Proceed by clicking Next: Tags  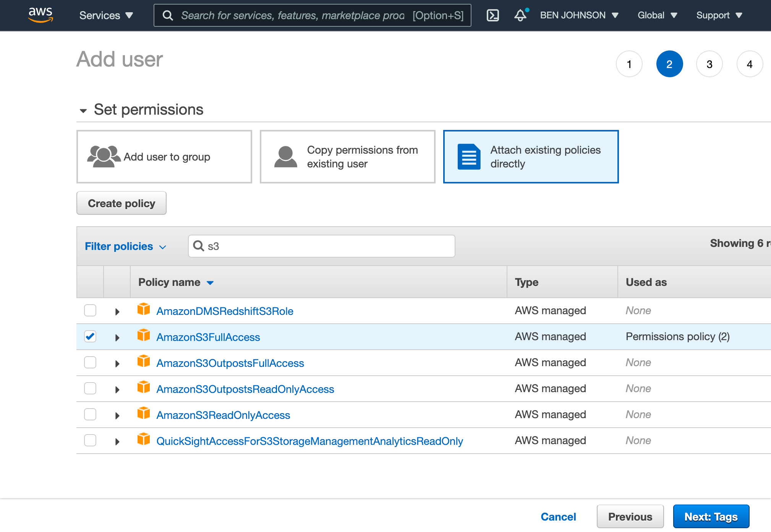(711, 516)
